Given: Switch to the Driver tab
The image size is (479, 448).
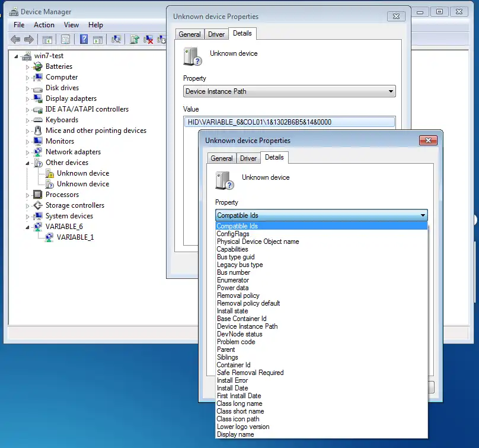Looking at the screenshot, I should [x=248, y=158].
